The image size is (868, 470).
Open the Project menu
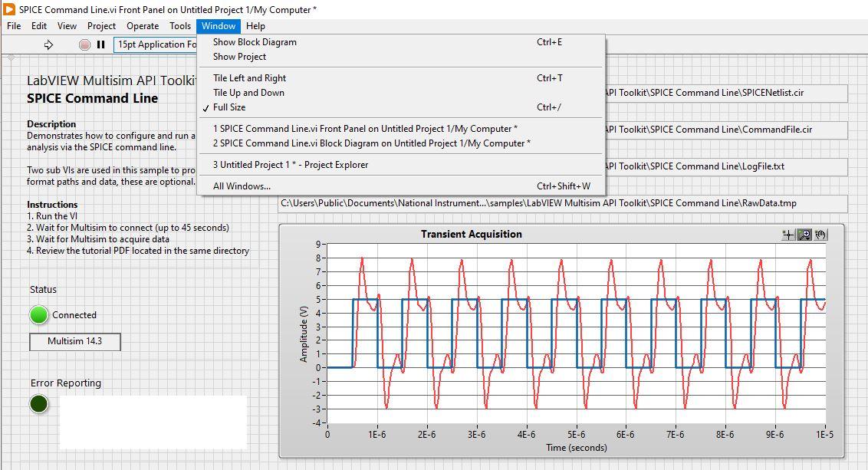tap(101, 26)
